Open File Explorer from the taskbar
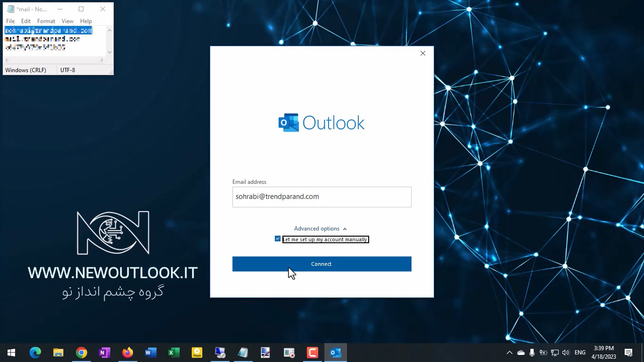Viewport: 644px width, 362px height. point(58,353)
